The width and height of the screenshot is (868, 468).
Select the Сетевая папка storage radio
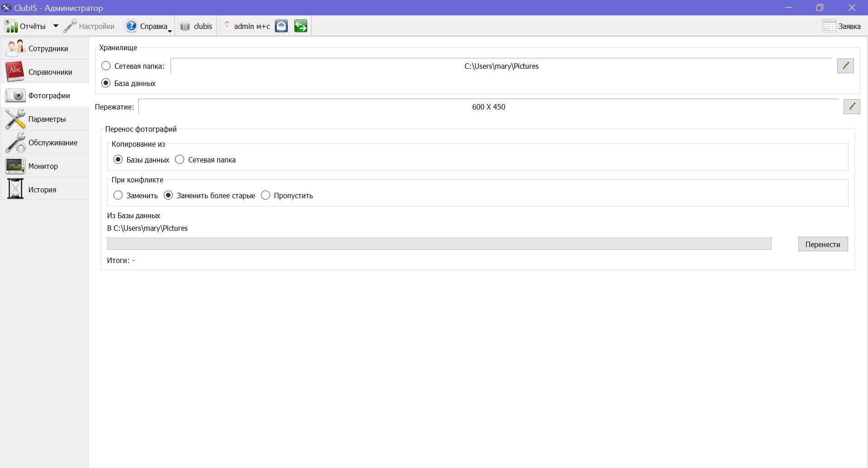(x=106, y=66)
